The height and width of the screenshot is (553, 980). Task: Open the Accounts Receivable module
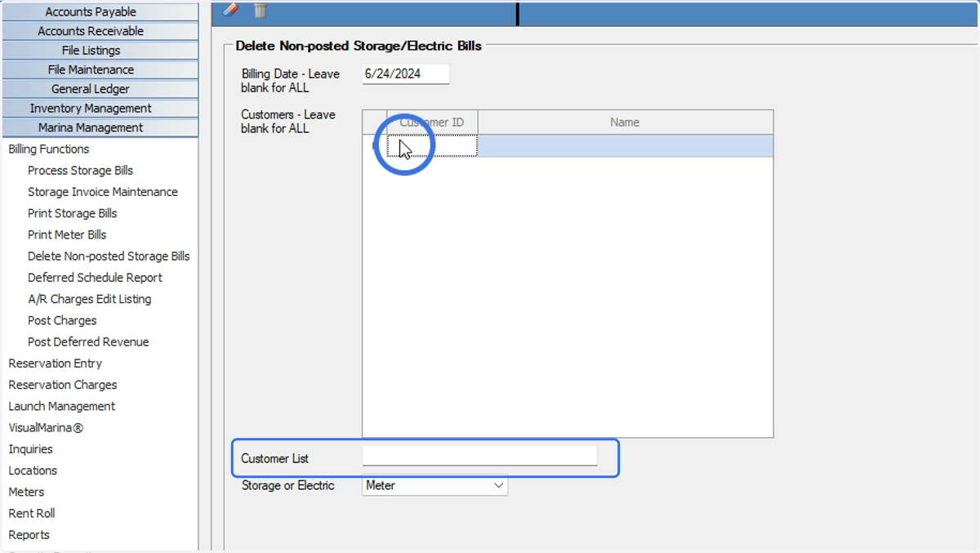coord(100,31)
